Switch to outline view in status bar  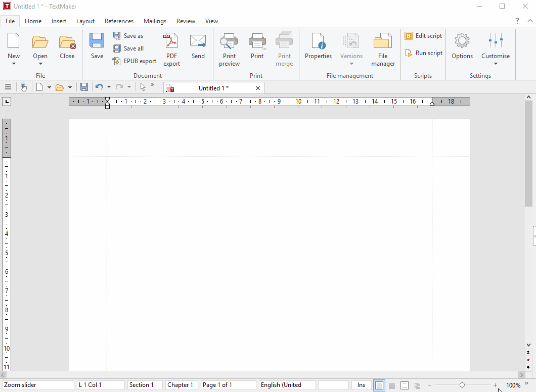417,385
